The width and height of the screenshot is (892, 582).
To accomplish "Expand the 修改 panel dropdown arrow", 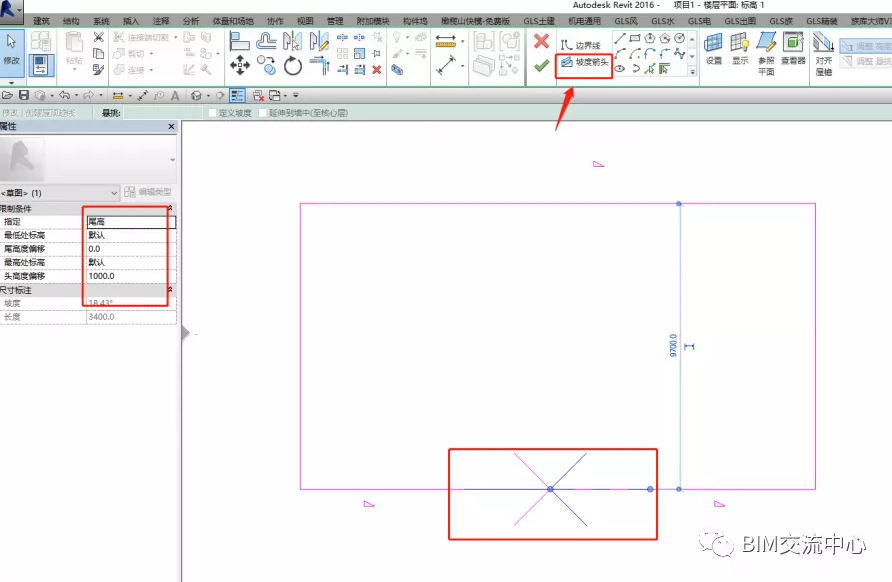I will pos(11,82).
